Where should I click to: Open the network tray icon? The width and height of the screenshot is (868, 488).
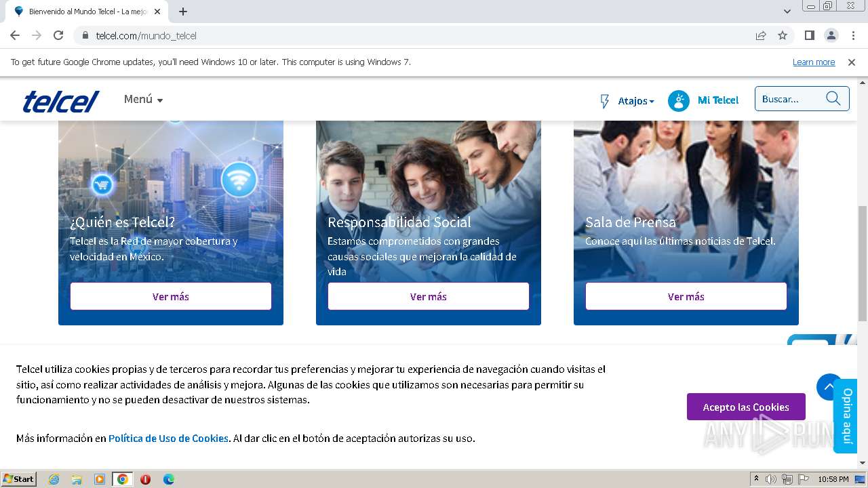coord(787,479)
